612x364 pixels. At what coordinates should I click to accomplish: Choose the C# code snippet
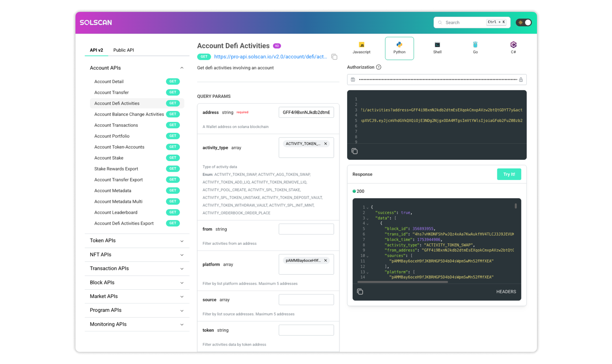tap(513, 48)
